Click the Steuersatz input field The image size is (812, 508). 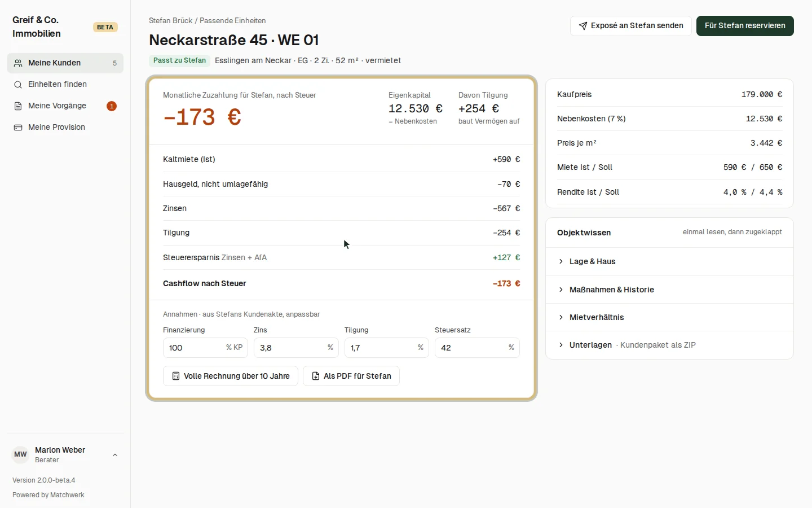(x=477, y=348)
